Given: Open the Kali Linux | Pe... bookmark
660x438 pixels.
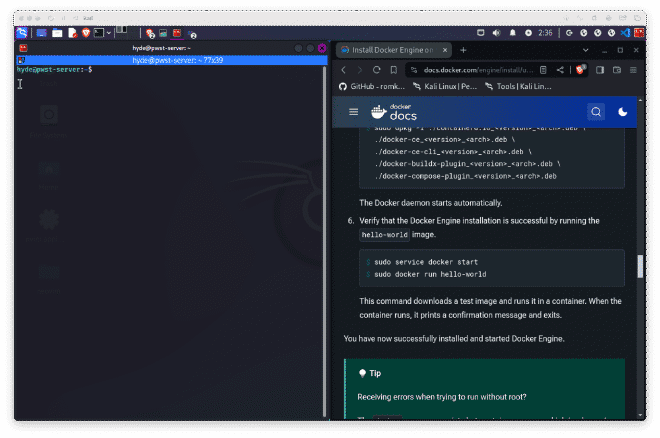Looking at the screenshot, I should [445, 86].
